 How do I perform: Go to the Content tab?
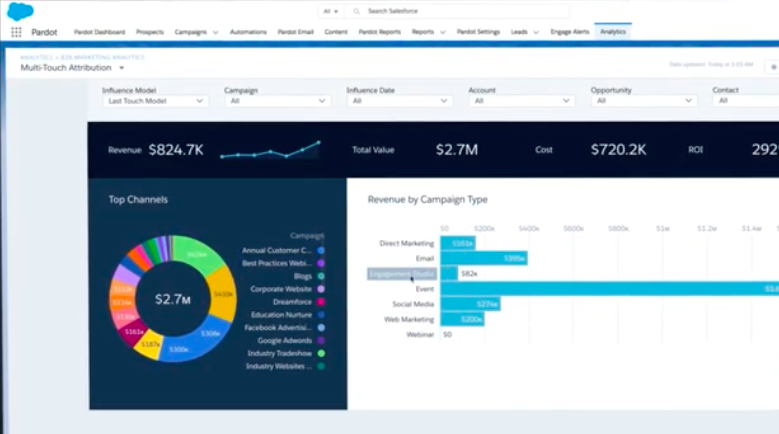[x=336, y=32]
